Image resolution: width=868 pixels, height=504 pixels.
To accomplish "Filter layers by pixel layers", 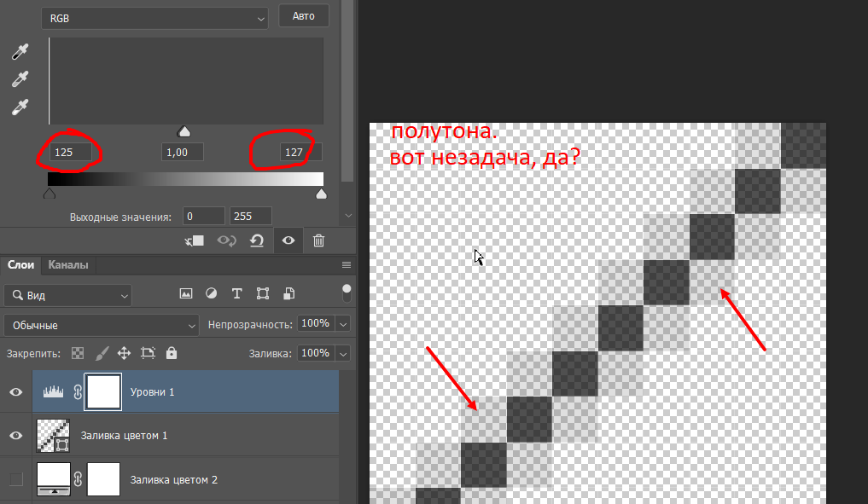I will pos(186,293).
